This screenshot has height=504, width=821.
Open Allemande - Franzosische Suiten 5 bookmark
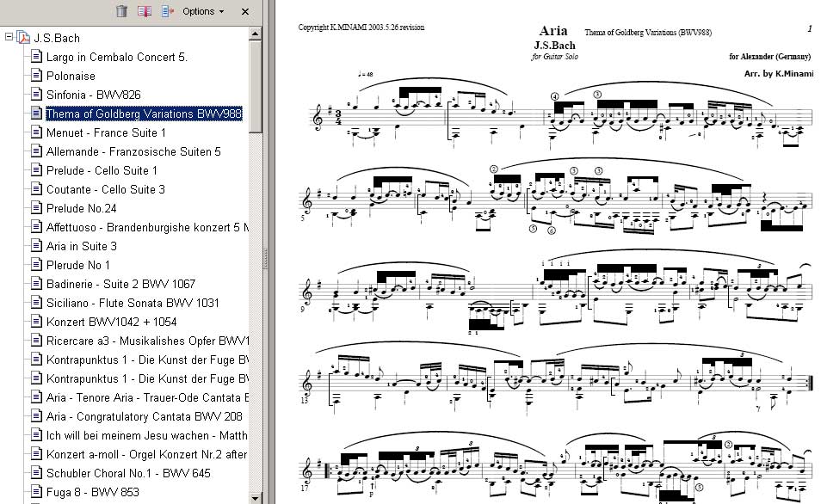point(133,151)
